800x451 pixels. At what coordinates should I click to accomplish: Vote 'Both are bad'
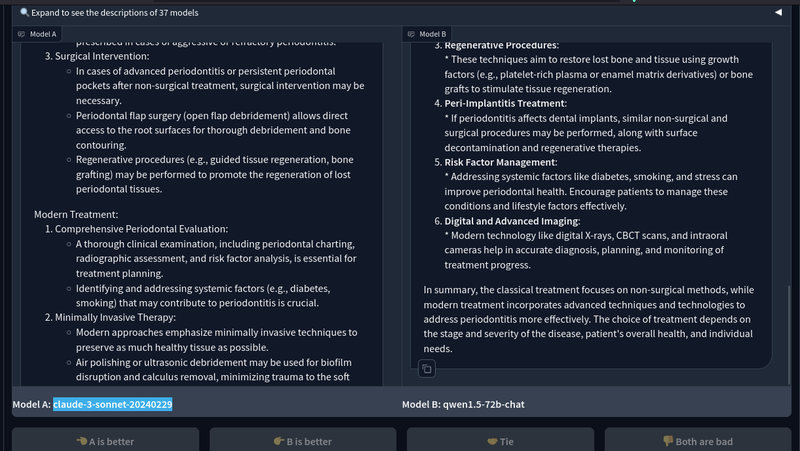coord(696,441)
